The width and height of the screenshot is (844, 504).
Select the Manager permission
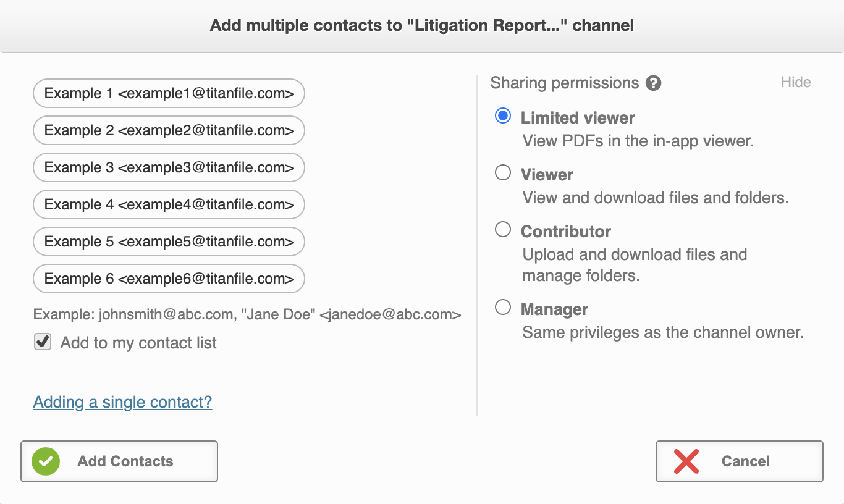502,307
